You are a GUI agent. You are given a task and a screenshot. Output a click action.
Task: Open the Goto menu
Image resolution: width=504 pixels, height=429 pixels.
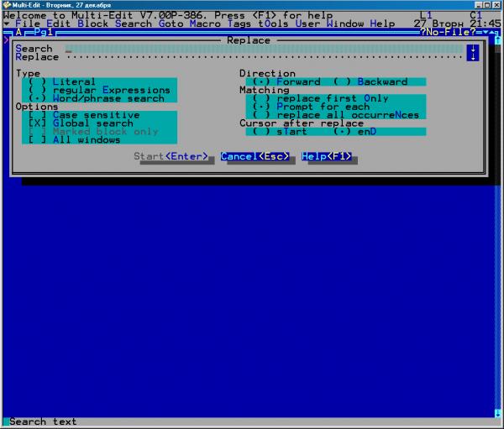(x=171, y=24)
